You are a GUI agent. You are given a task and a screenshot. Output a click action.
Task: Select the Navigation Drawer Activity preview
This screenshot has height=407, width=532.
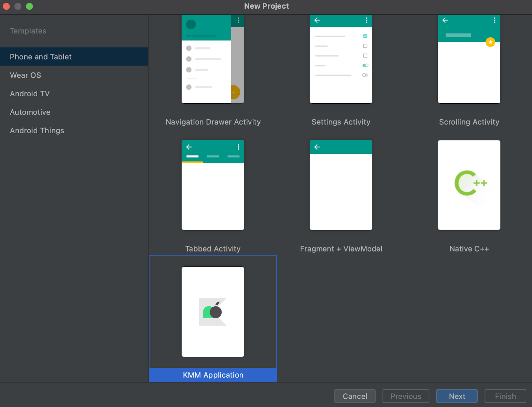coord(213,59)
